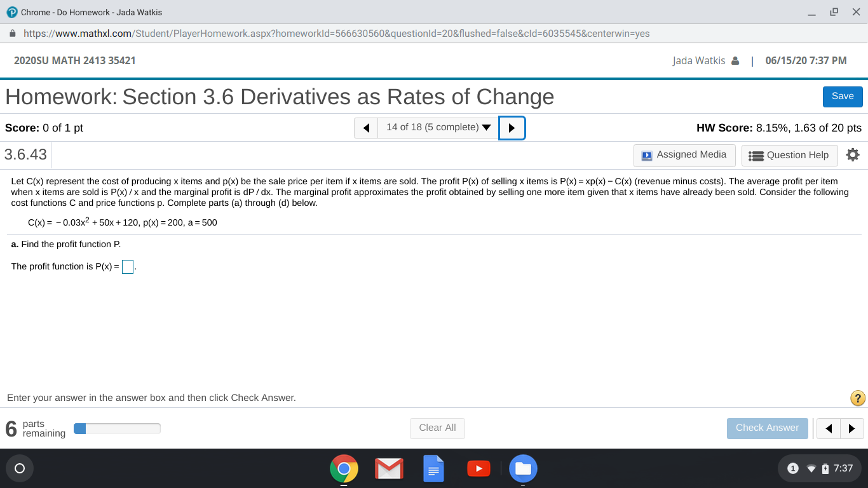
Task: Click the user profile icon beside Jada Watkis
Action: [735, 61]
